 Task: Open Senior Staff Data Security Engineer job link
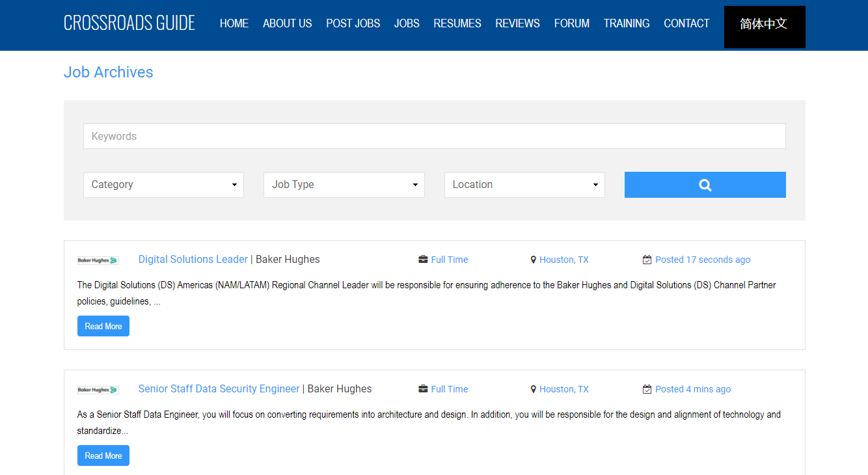point(219,388)
